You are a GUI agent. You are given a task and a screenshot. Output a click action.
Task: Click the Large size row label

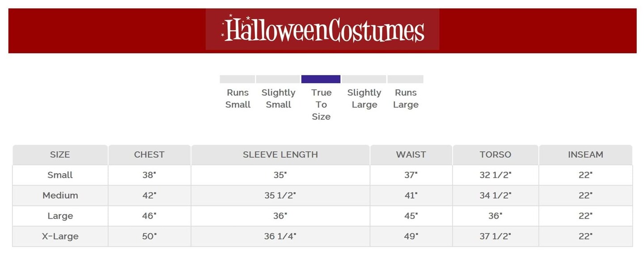[x=60, y=216]
